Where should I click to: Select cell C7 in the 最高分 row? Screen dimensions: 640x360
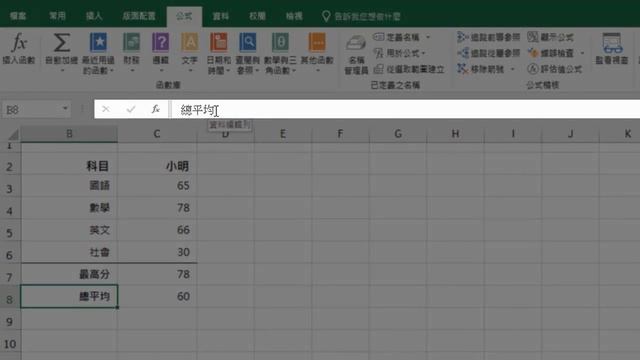pos(157,274)
